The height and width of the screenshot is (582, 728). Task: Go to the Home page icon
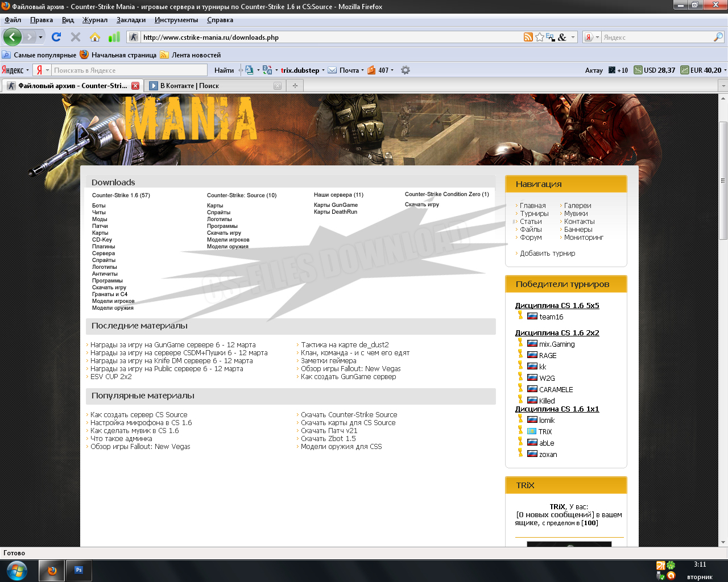95,37
